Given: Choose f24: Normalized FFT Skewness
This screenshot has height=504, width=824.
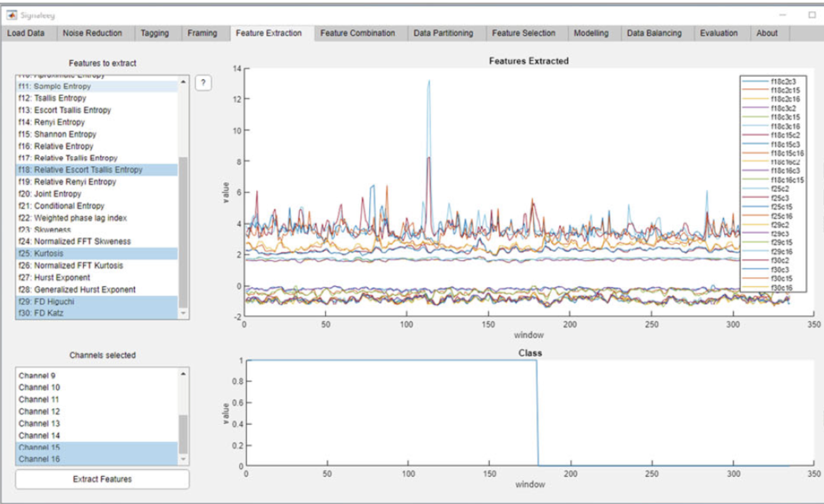Looking at the screenshot, I should coord(96,241).
